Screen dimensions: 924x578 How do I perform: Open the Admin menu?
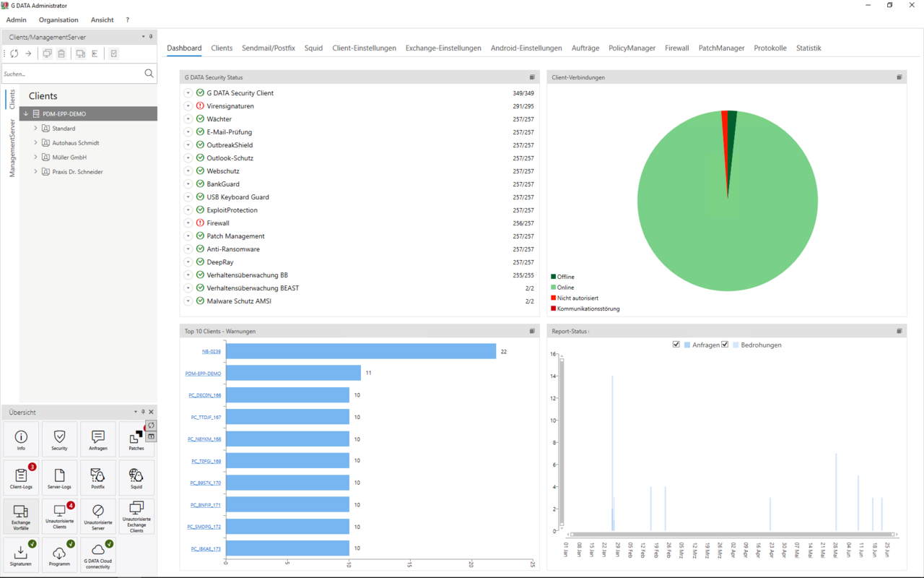(x=17, y=20)
